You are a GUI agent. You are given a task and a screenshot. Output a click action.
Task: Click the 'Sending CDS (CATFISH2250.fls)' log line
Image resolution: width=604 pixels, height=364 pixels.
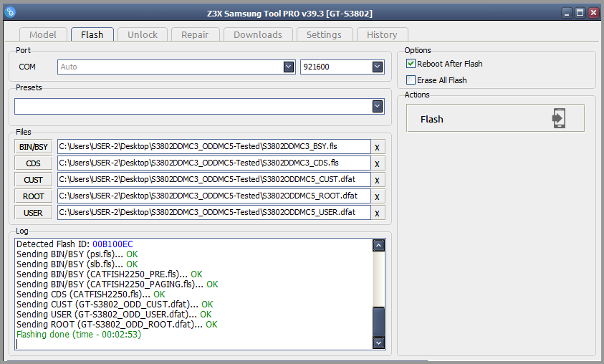pyautogui.click(x=91, y=294)
